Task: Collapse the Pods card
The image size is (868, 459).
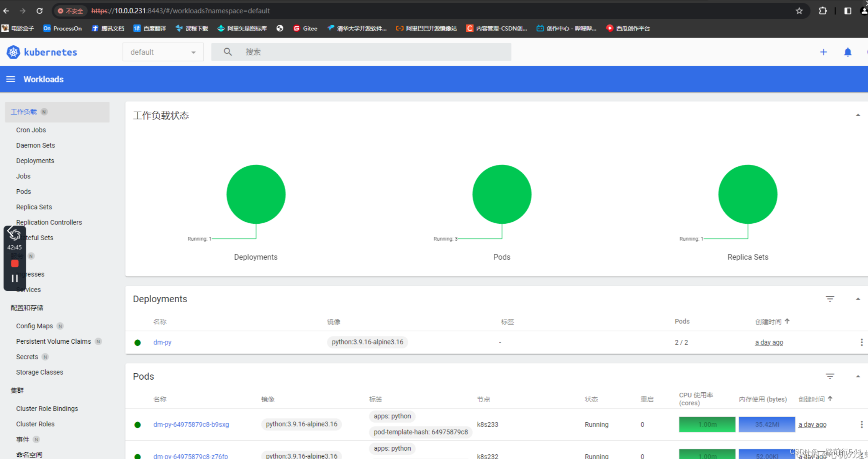Action: [x=858, y=376]
